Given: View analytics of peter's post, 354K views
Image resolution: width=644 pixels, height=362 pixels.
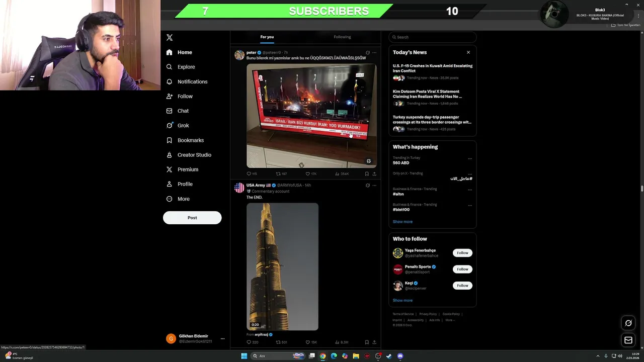Looking at the screenshot, I should point(342,174).
